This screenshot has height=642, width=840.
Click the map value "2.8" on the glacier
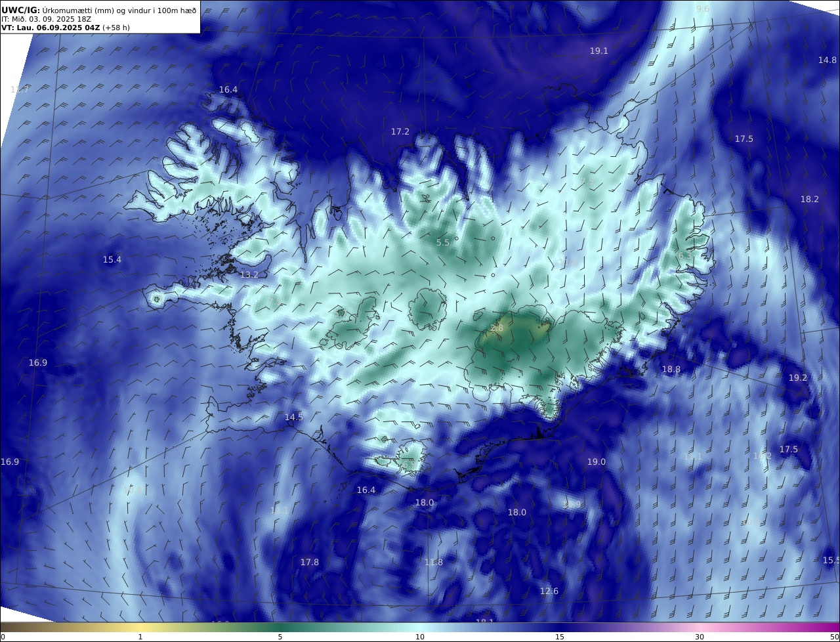[x=497, y=328]
